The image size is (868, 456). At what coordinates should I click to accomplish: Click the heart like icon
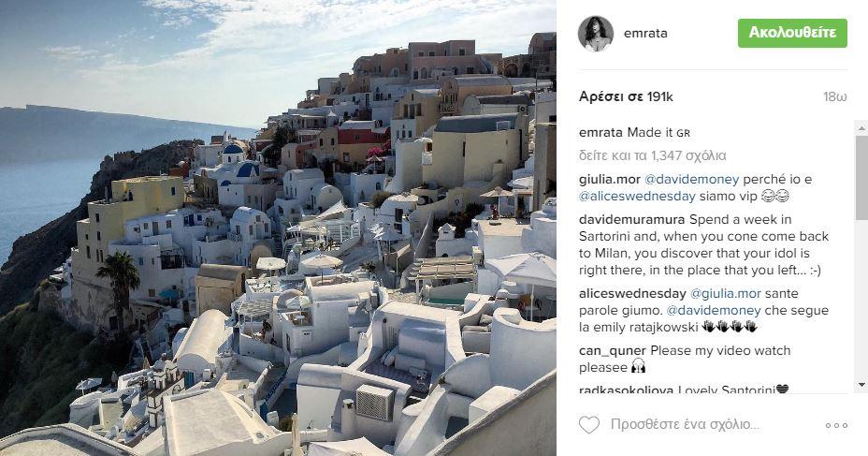point(589,425)
